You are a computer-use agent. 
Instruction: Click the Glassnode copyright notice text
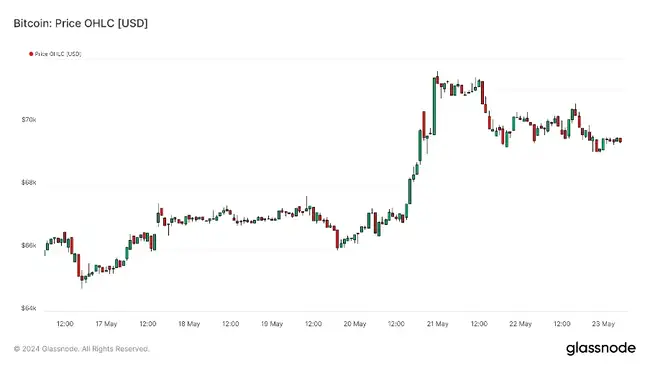point(82,349)
